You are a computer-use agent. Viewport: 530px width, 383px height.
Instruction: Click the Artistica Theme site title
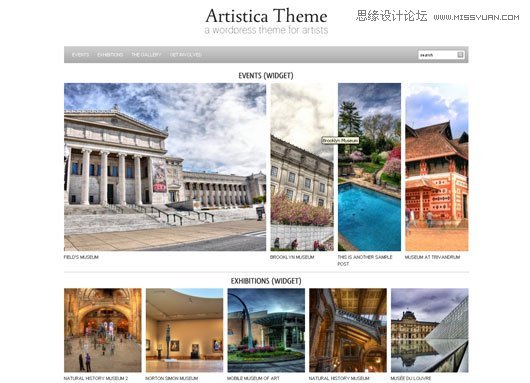coord(266,16)
